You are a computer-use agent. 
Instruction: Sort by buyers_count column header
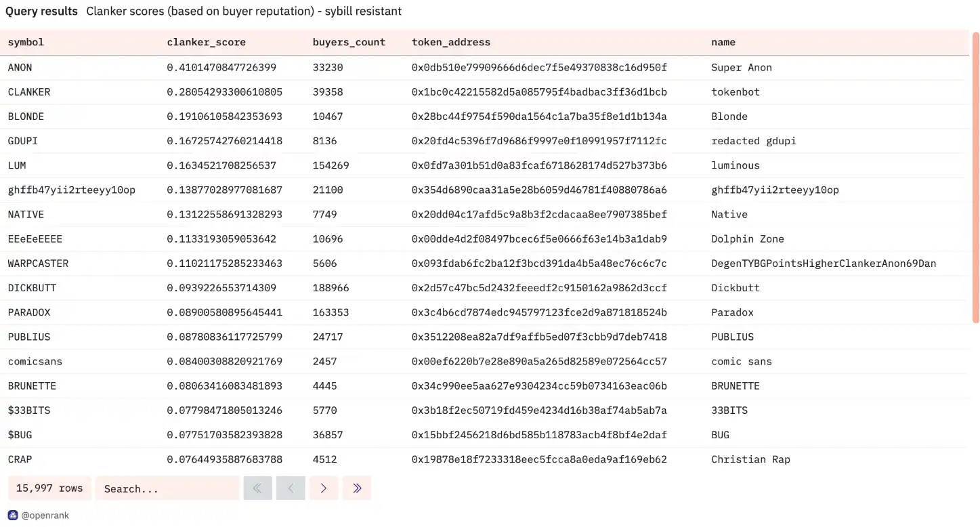(349, 42)
